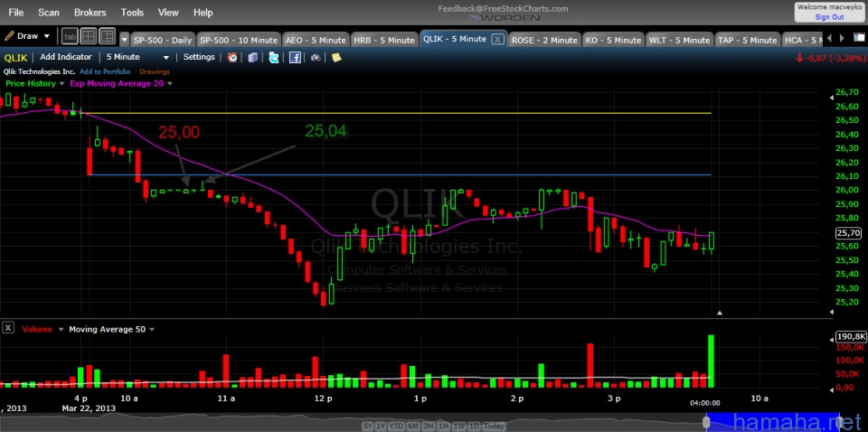Jump to Today in time range

click(x=494, y=426)
